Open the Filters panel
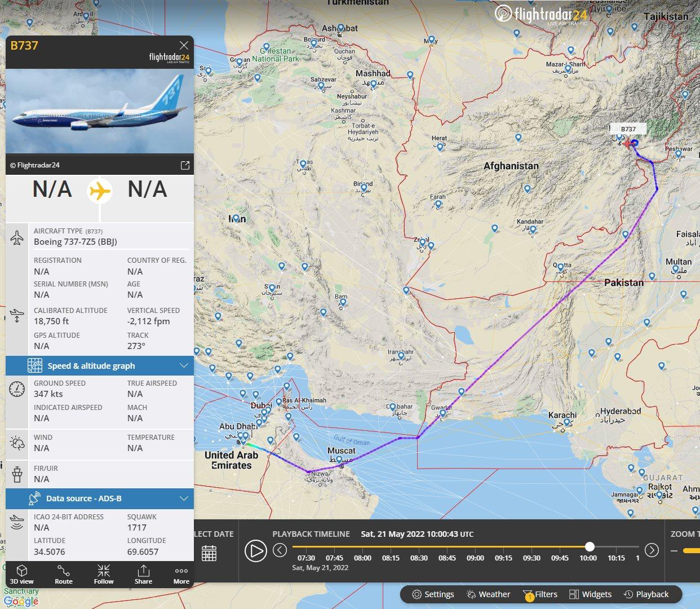 [540, 594]
